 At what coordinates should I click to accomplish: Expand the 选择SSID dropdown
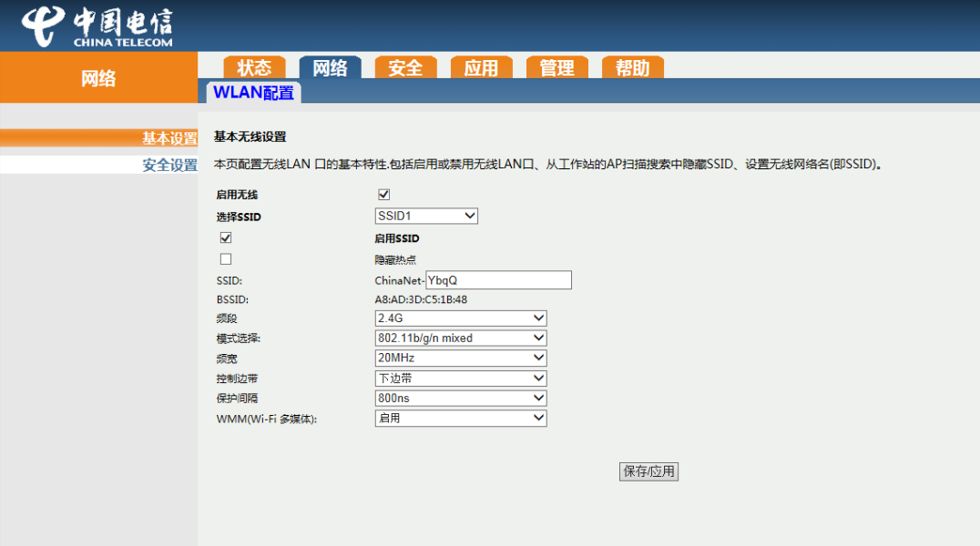point(426,216)
